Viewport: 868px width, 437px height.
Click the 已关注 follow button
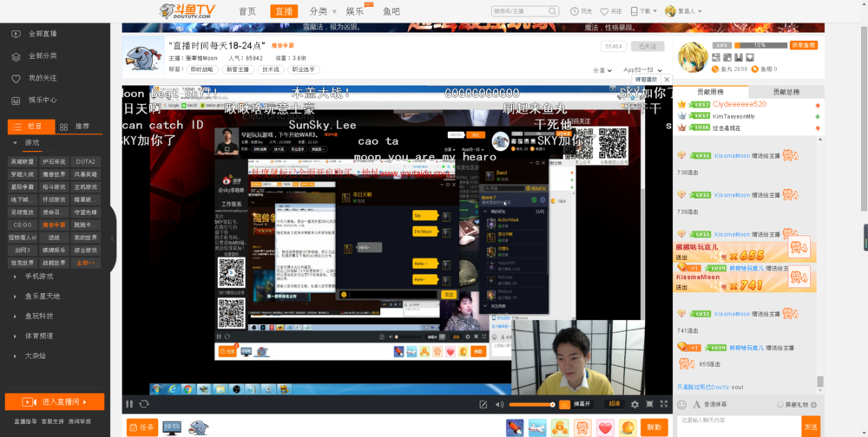(x=648, y=47)
